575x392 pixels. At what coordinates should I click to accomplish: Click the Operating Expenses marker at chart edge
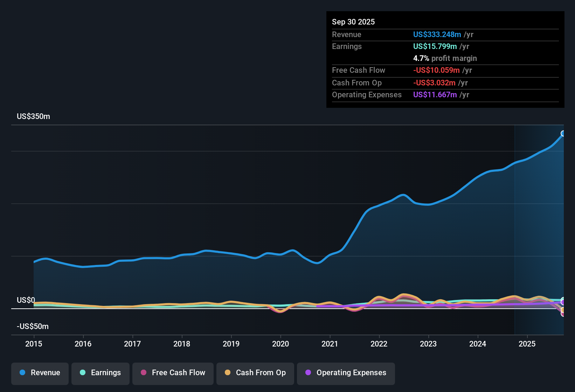tap(563, 301)
